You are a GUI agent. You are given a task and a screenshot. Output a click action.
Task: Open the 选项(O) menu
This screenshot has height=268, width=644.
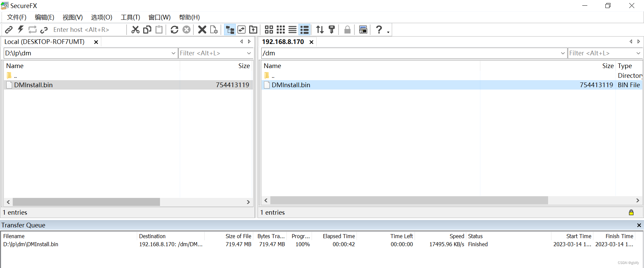102,17
